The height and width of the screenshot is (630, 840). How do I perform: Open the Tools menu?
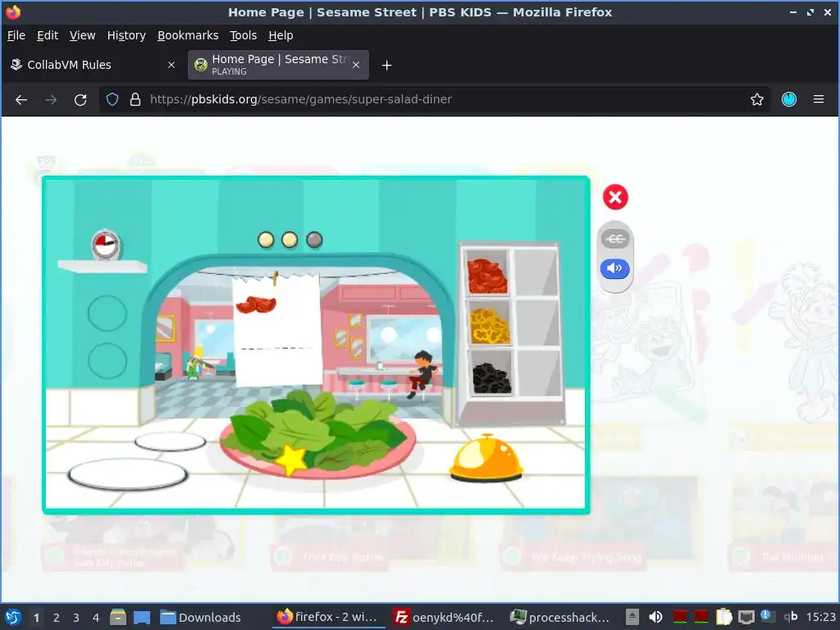(243, 35)
